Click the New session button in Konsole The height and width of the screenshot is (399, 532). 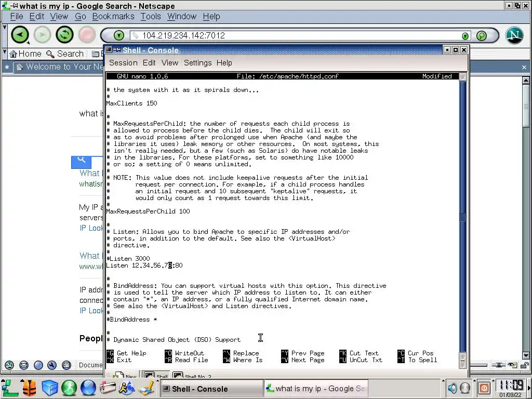point(125,376)
